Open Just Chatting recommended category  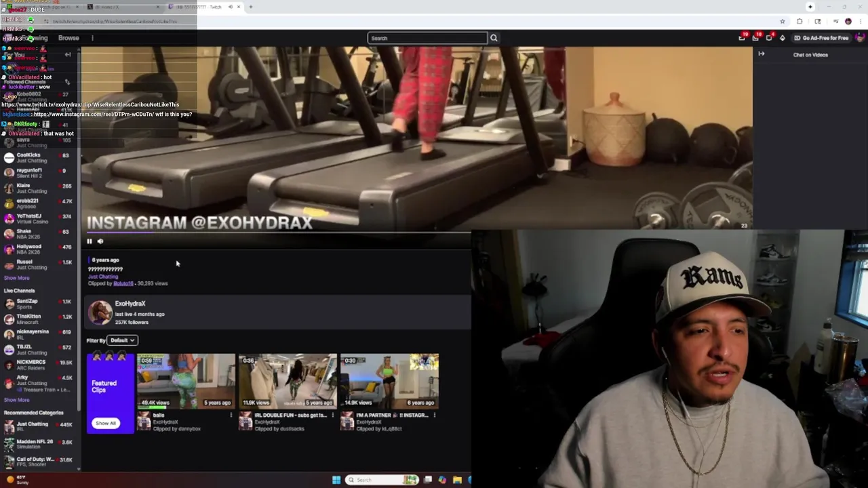pos(39,426)
